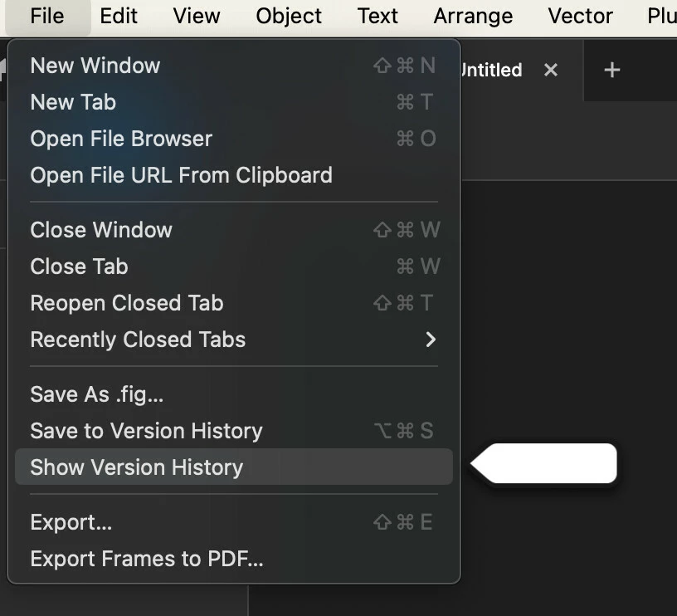
Task: Select New Window menu entry
Action: (234, 66)
